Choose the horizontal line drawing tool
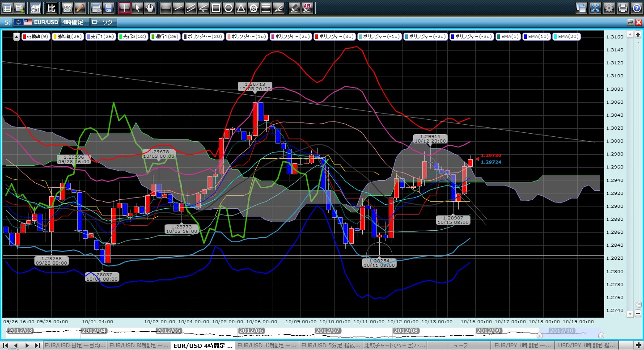 coord(165,8)
